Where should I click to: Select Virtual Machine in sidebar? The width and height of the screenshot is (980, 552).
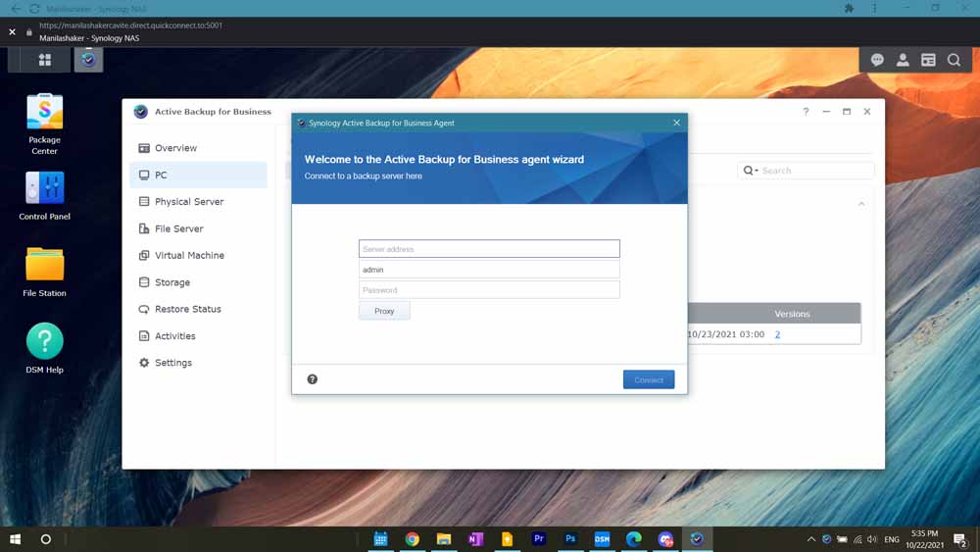198,255
